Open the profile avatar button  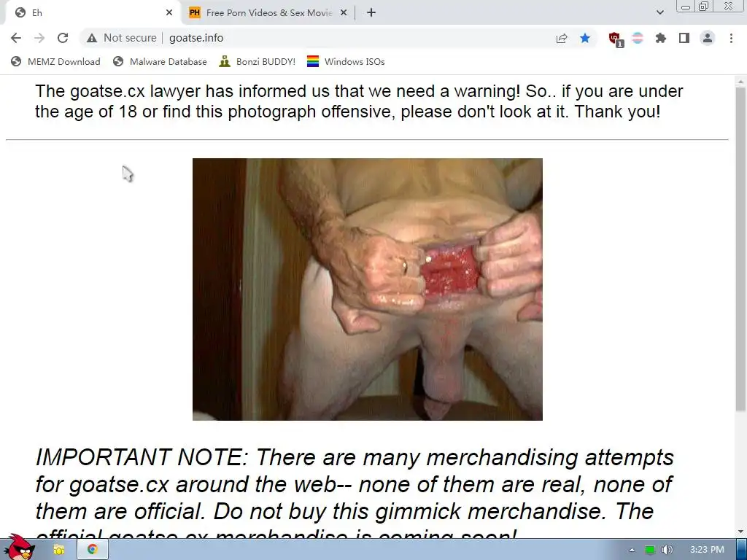pyautogui.click(x=708, y=38)
